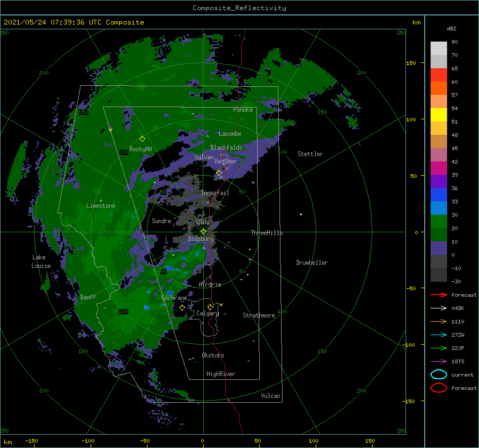Click the white plus marker east of ThreeHills
The image size is (479, 448).
(x=301, y=214)
